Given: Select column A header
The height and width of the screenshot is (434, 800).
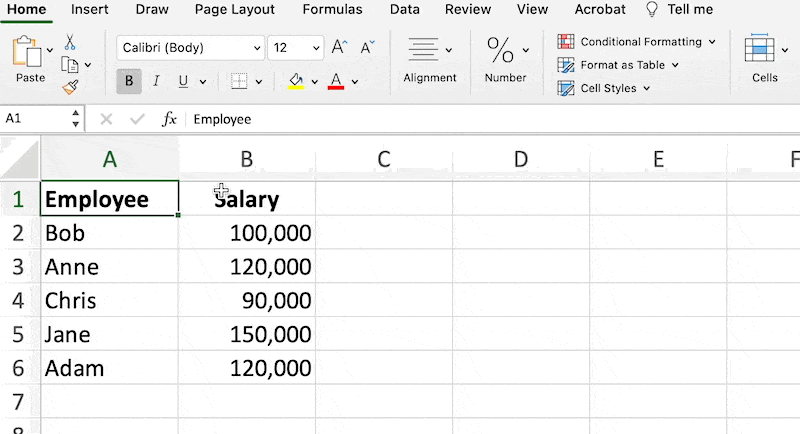Looking at the screenshot, I should pyautogui.click(x=110, y=159).
